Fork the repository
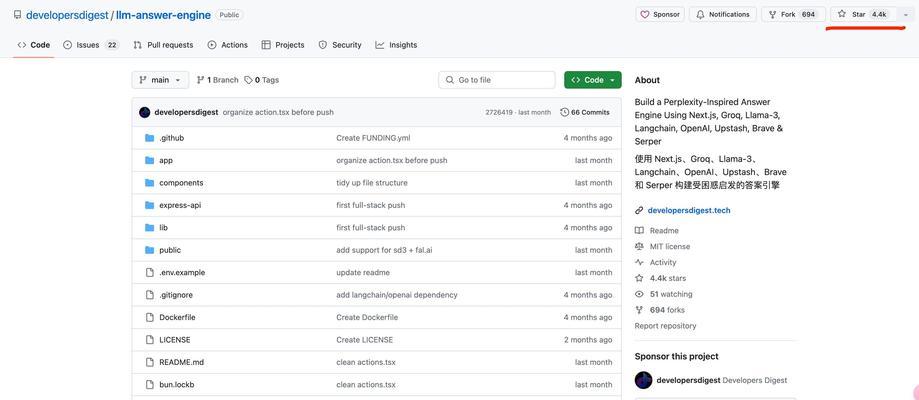This screenshot has width=919, height=400. 793,15
